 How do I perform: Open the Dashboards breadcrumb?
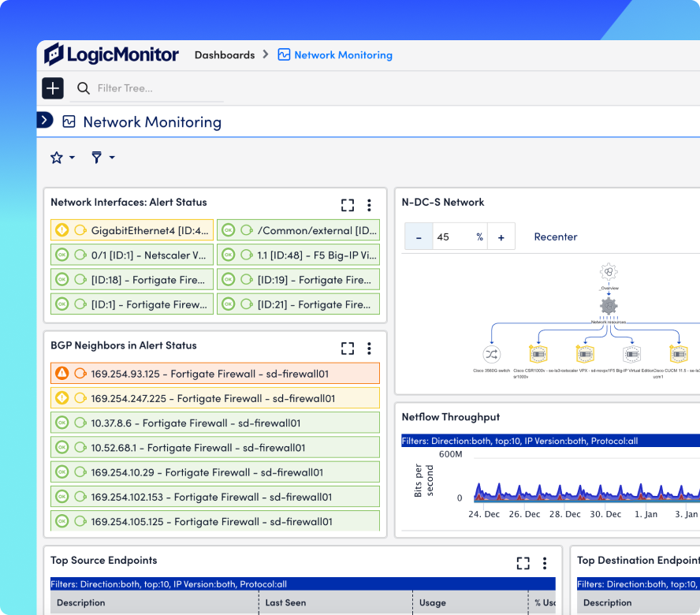(x=225, y=55)
